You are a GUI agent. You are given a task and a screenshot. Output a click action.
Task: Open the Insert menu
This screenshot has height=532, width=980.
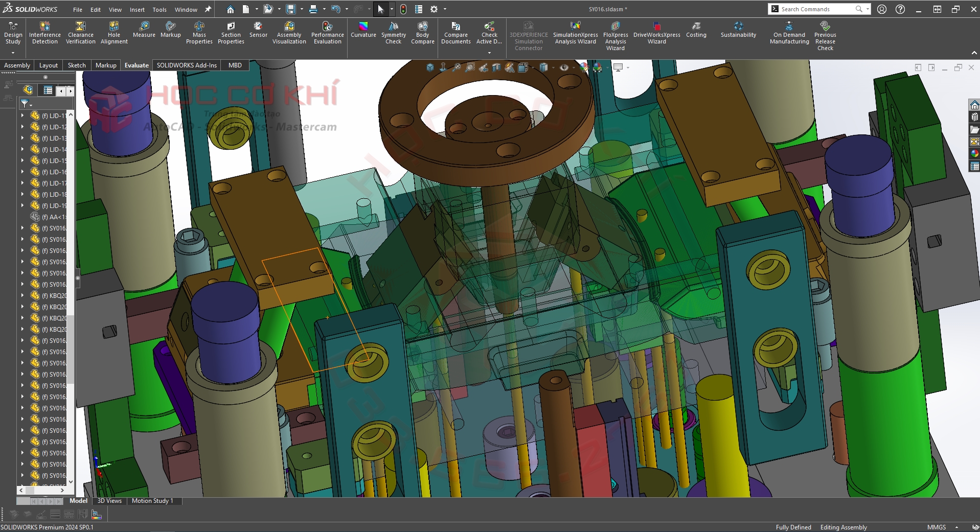(x=137, y=10)
